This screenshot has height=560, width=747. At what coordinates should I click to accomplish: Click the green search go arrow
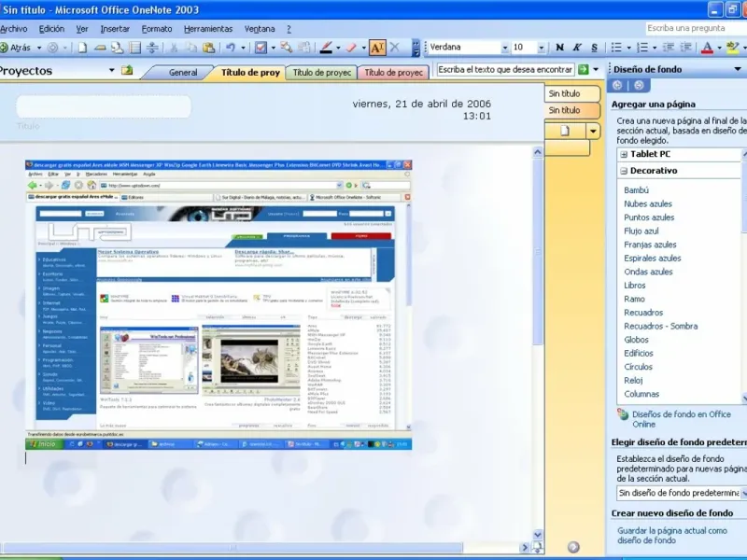pos(583,69)
